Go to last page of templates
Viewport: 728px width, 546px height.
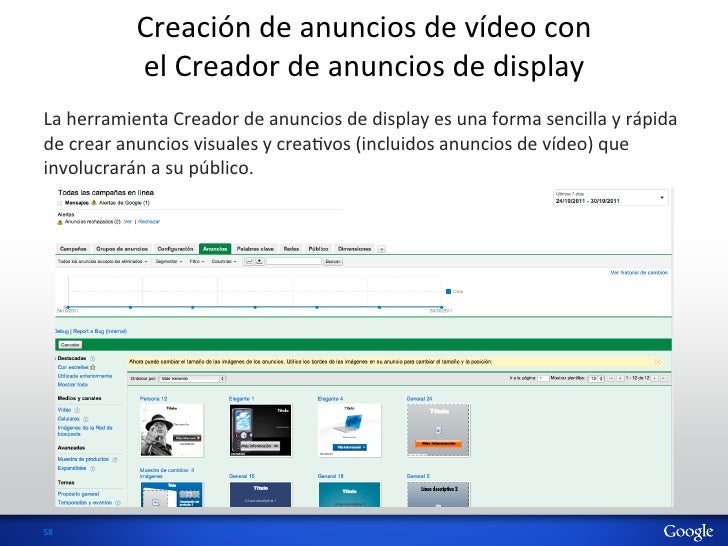coord(663,378)
